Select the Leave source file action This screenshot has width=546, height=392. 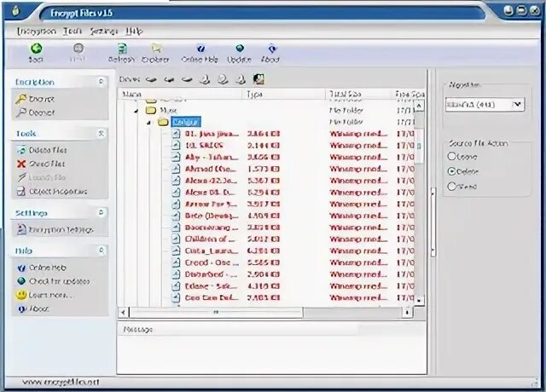coord(451,156)
